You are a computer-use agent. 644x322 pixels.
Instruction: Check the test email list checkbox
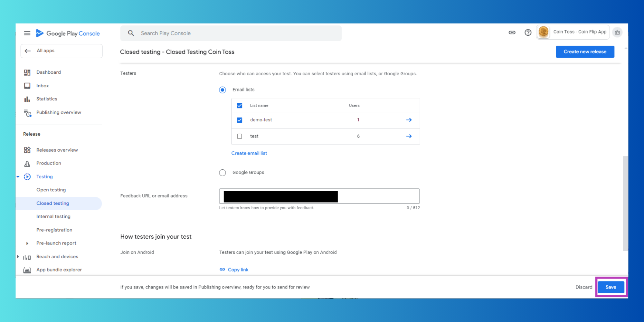tap(240, 136)
